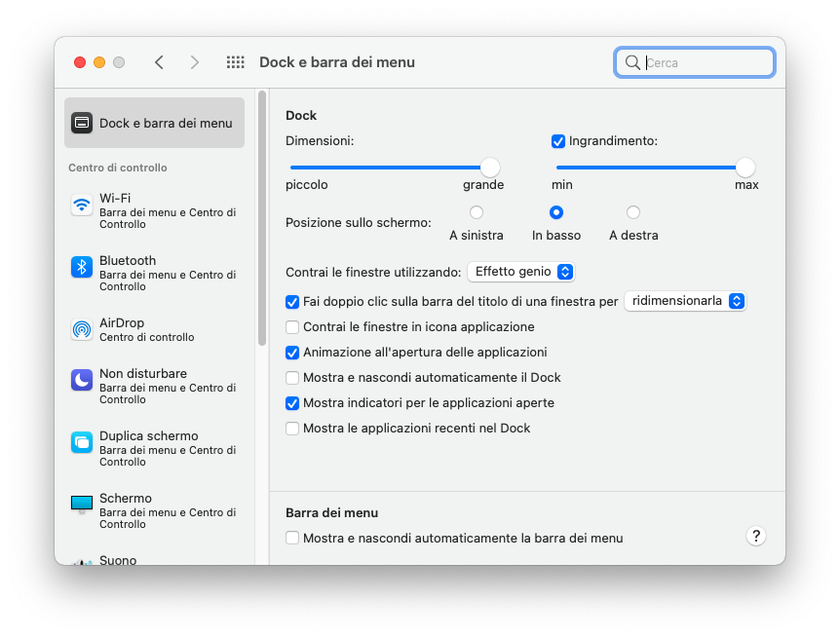The width and height of the screenshot is (840, 637).
Task: Click the 'min' magnification label
Action: click(x=562, y=185)
